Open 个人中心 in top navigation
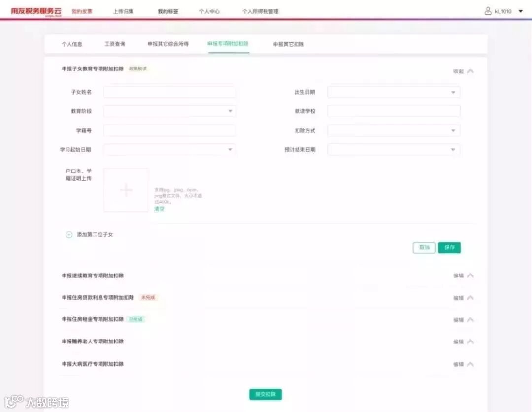Viewport: 532px width, 412px height. (x=209, y=11)
